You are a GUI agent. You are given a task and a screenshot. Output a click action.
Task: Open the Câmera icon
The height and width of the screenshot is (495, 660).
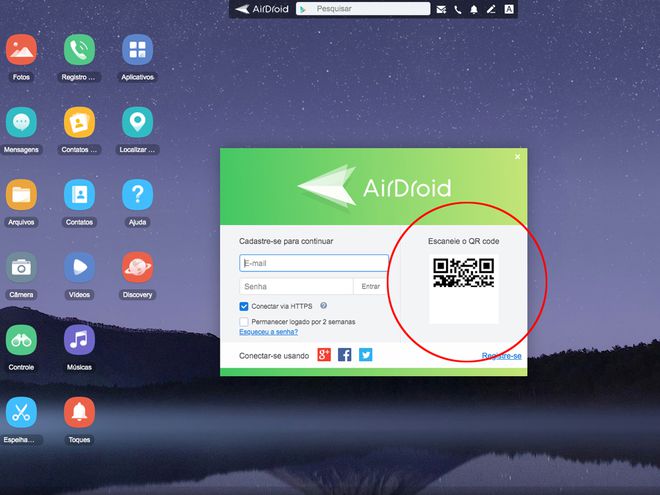tap(21, 267)
